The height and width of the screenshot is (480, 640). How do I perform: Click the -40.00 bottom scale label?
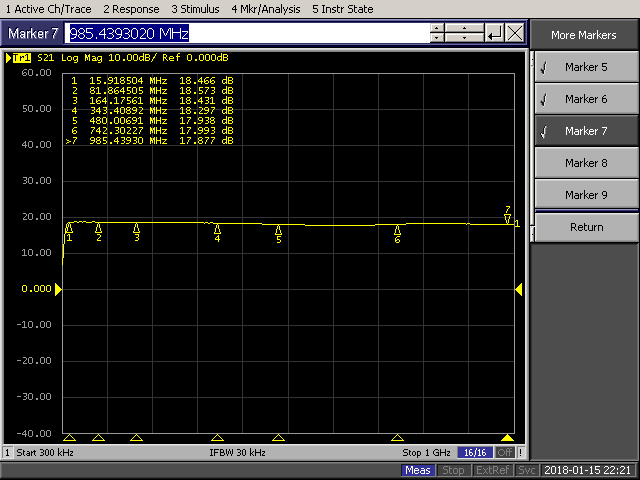(34, 433)
